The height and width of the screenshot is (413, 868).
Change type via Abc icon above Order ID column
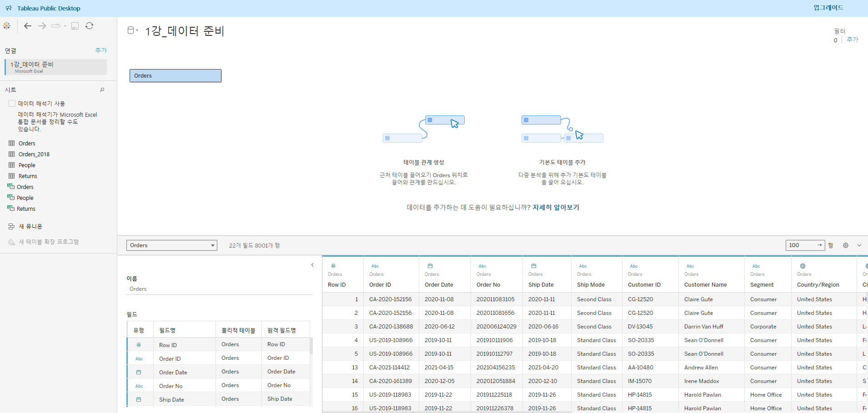375,266
